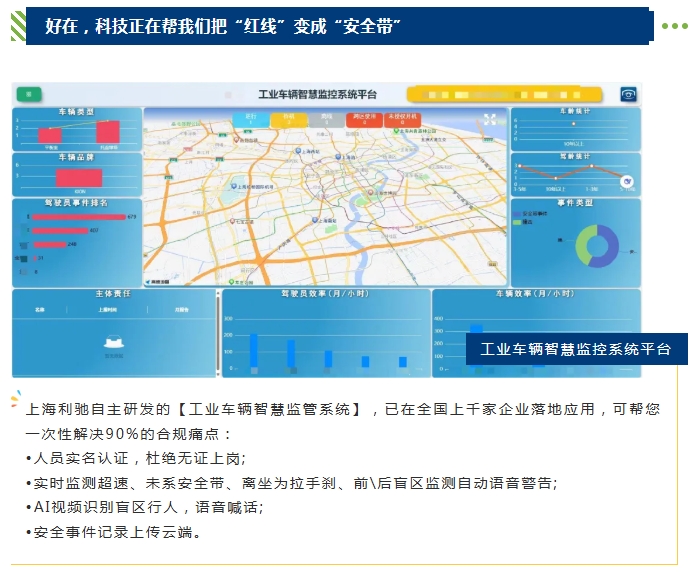Click the map logo at bottom-left of map
This screenshot has width=694, height=573.
point(156,282)
